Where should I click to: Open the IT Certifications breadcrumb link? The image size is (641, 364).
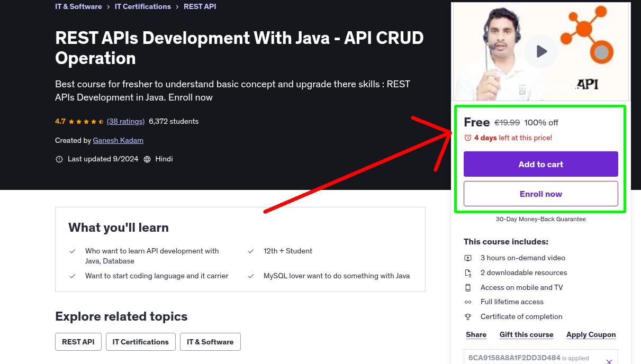coord(143,6)
